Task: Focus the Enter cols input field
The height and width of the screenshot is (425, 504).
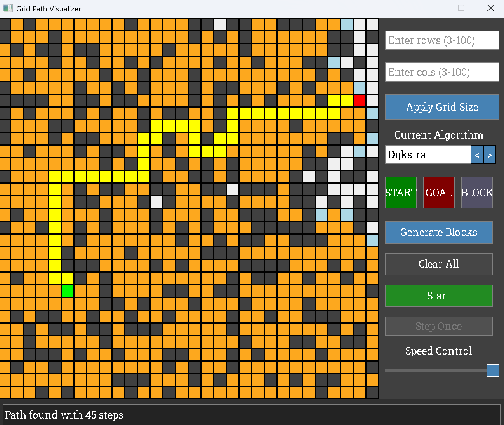Action: coord(441,72)
